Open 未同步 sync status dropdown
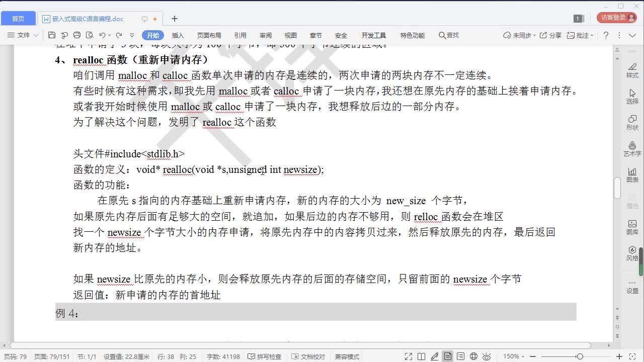Viewport: 644px width, 362px height. click(519, 35)
